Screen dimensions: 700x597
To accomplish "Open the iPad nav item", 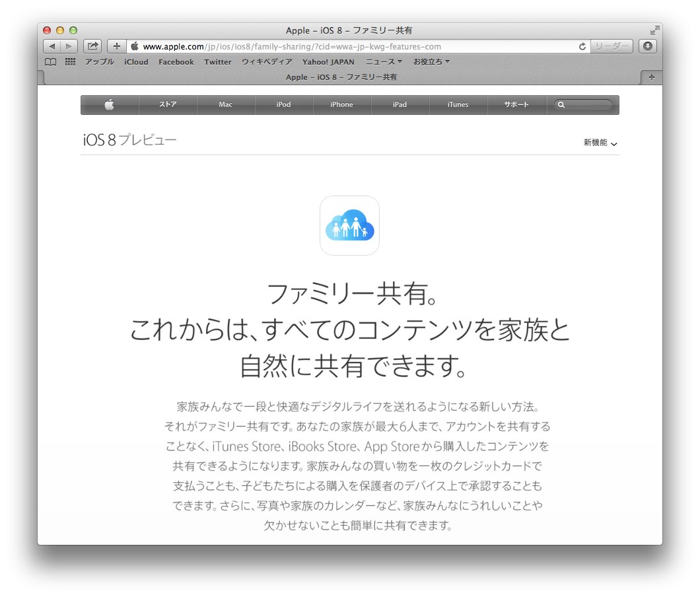I will pyautogui.click(x=400, y=104).
